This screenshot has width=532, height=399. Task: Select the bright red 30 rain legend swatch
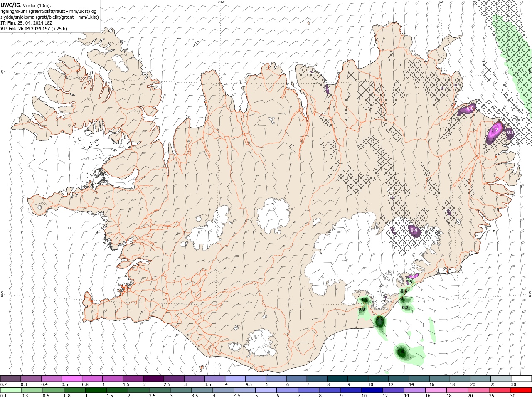tap(521, 390)
